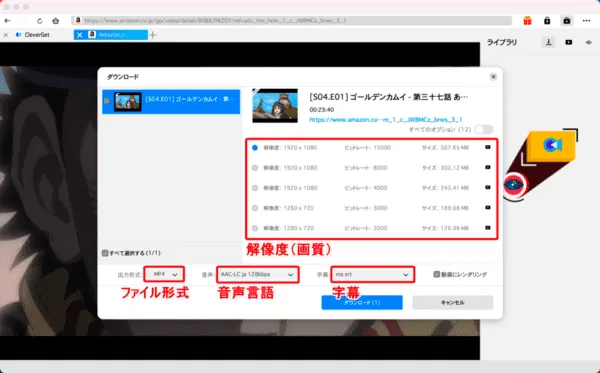The width and height of the screenshot is (600, 373).
Task: Click the episode title 第三十七話 heading
Action: point(388,97)
